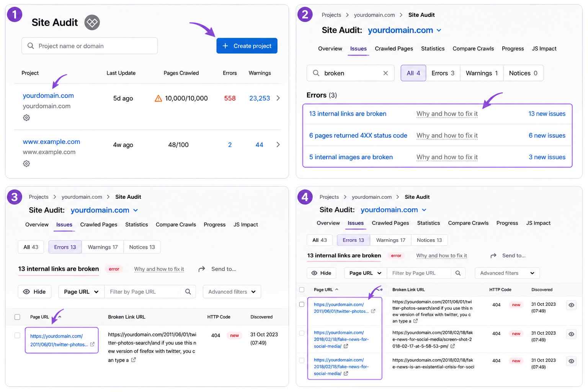The width and height of the screenshot is (588, 392).
Task: Toggle eye visibility for second 404 row
Action: (571, 334)
